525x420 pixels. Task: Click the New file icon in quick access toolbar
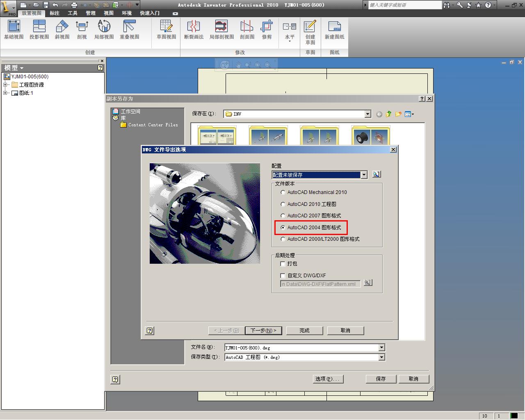coord(23,5)
